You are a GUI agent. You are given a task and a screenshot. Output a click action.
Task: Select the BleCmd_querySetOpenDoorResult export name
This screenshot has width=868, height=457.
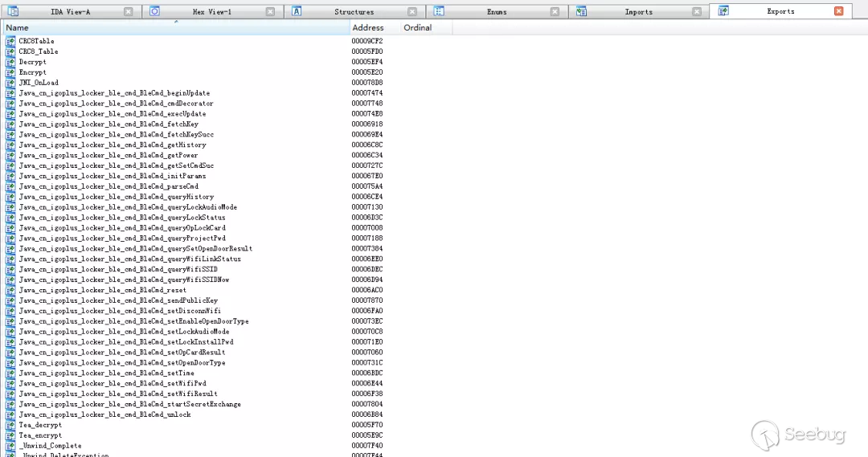136,248
